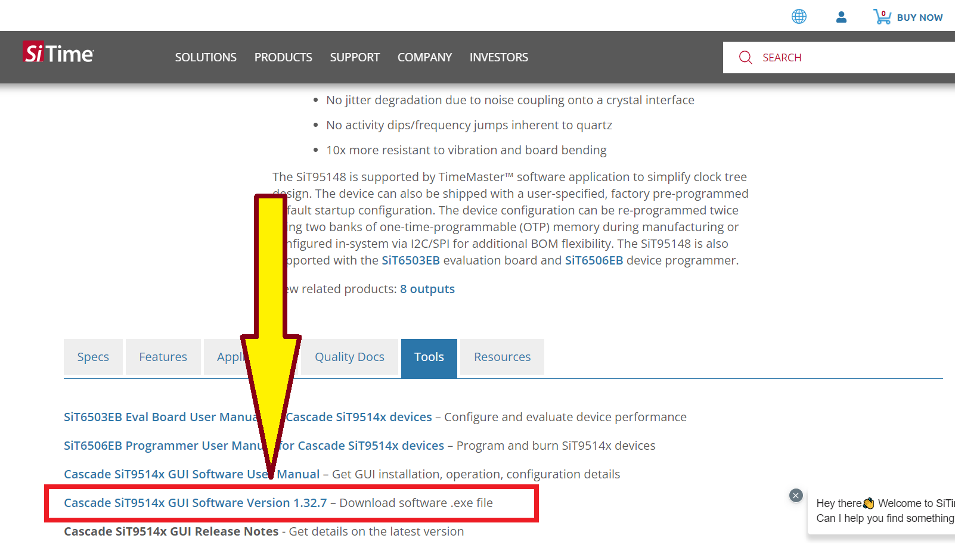Focus the SEARCH input field
This screenshot has height=560, width=955.
point(839,57)
